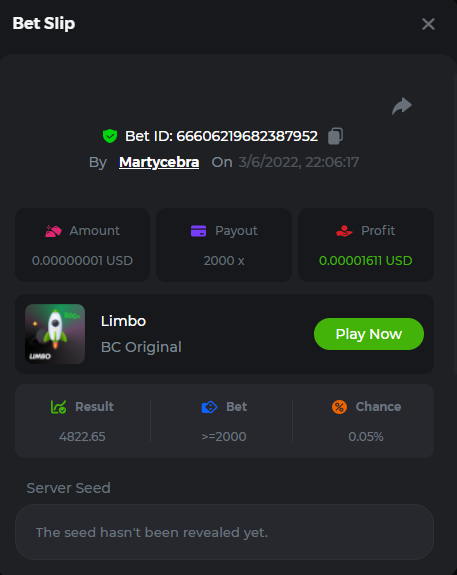The image size is (457, 575).
Task: Click the share arrow icon
Action: pos(402,106)
